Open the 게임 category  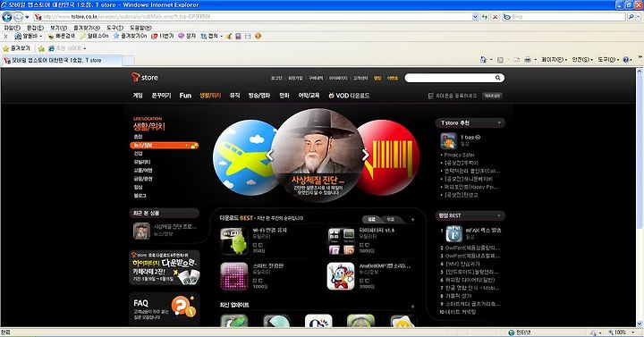tap(137, 96)
